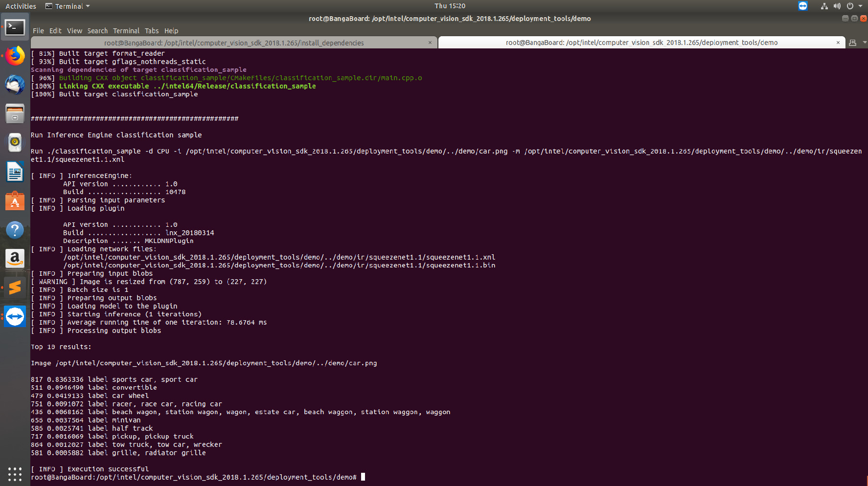Open Thunderbird Mail from the dock
Viewport: 868px width, 486px height.
[x=15, y=85]
